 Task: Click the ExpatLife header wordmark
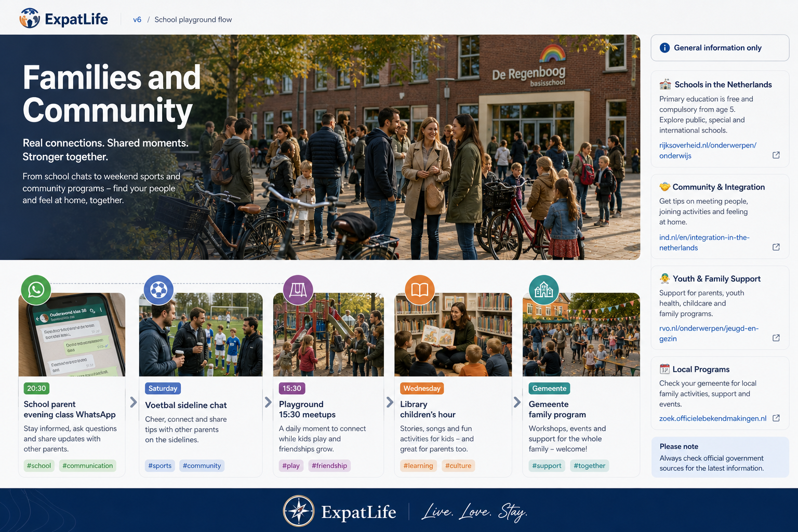76,19
